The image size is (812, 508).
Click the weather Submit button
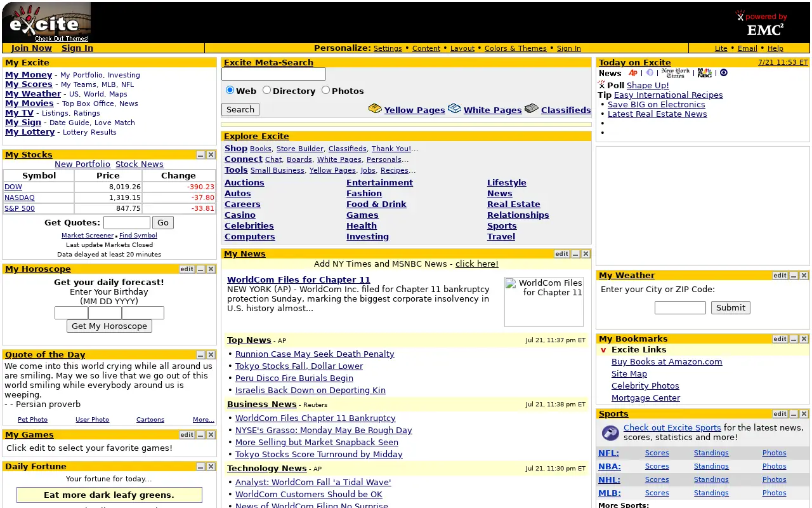[731, 307]
